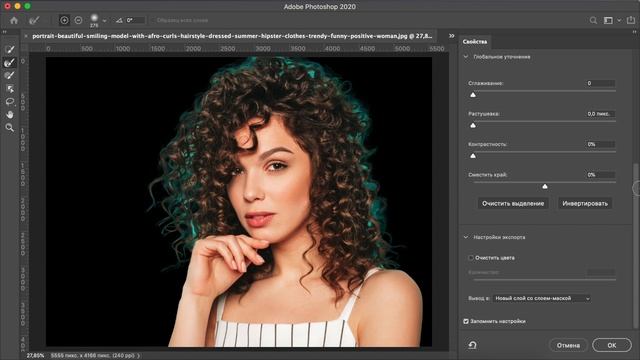Click the reset workspace undo arrow icon
The image size is (640, 360).
click(472, 345)
